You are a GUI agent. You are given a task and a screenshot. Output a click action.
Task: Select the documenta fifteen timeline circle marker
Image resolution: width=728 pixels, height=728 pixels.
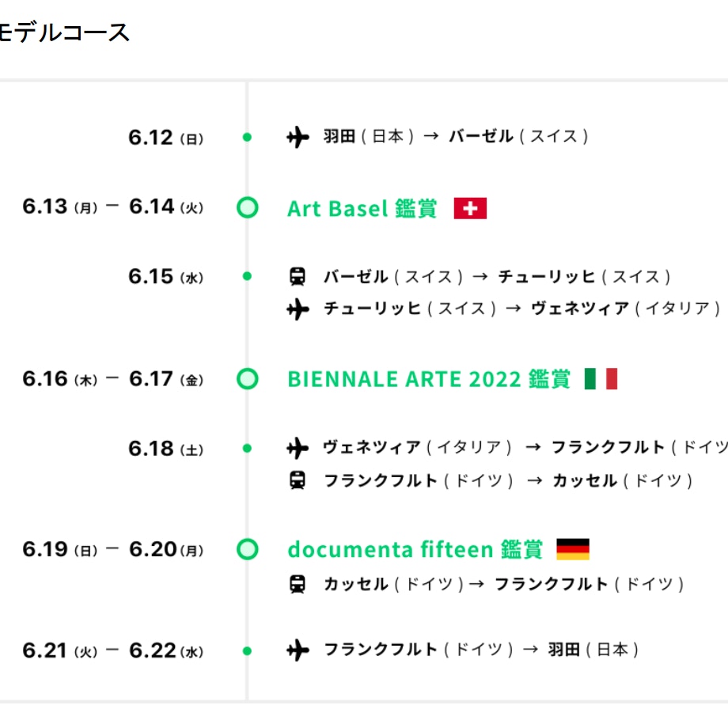pos(248,549)
